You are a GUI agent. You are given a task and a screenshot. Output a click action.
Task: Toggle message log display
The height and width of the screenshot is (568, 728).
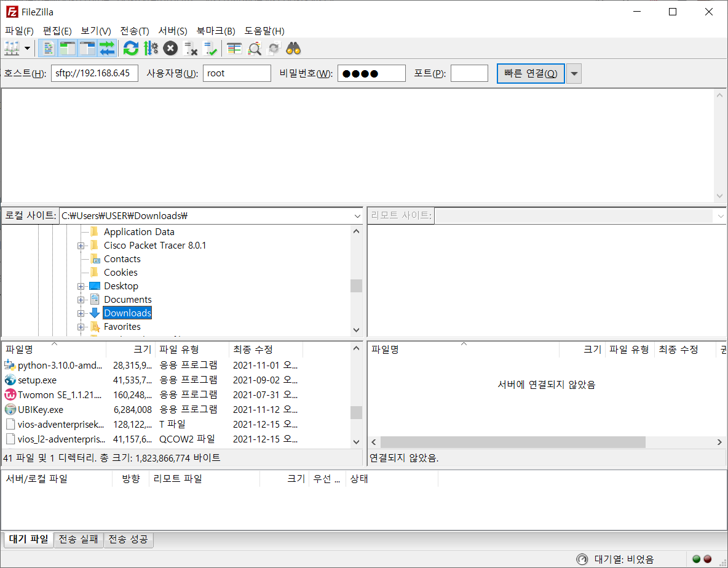click(x=47, y=49)
